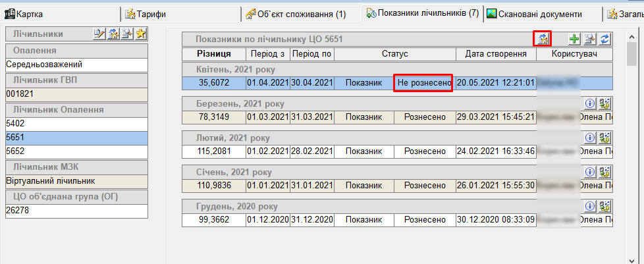644x264 pixels.
Task: Click the red-highlighted house icon in readings header
Action: [x=543, y=39]
